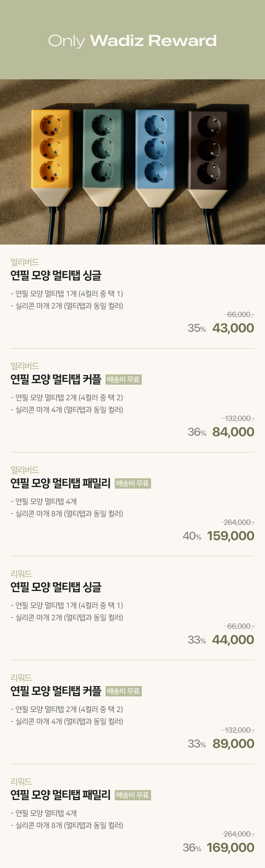Screen dimensions: 265x868
Task: Click the Only Wadiz Reward header title
Action: tap(132, 41)
